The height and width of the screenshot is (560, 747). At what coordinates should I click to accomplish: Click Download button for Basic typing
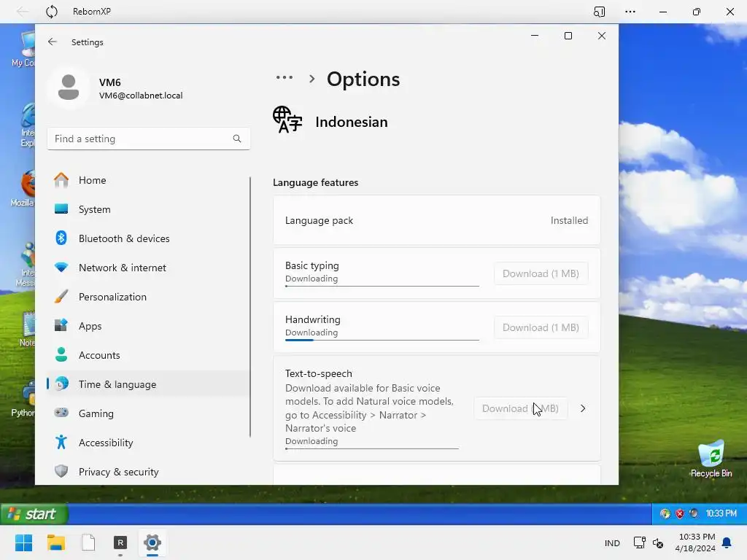coord(541,274)
